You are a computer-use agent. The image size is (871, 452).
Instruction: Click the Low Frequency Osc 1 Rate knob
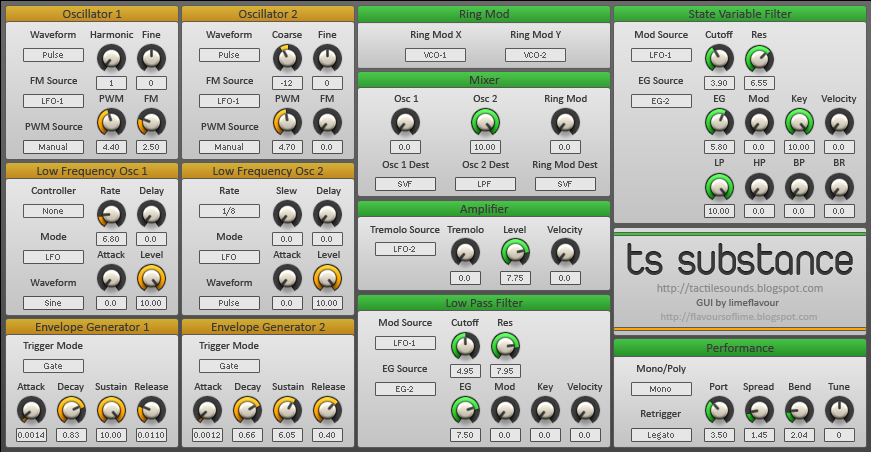point(111,213)
